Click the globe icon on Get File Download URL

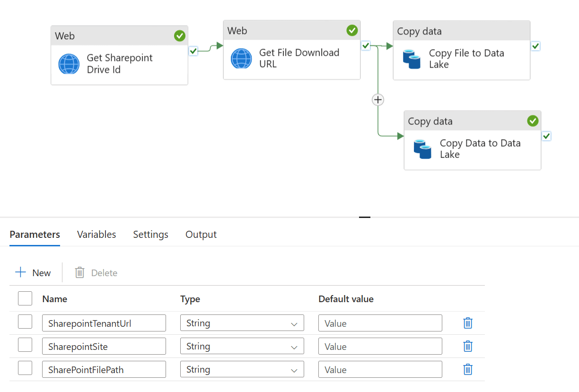241,59
